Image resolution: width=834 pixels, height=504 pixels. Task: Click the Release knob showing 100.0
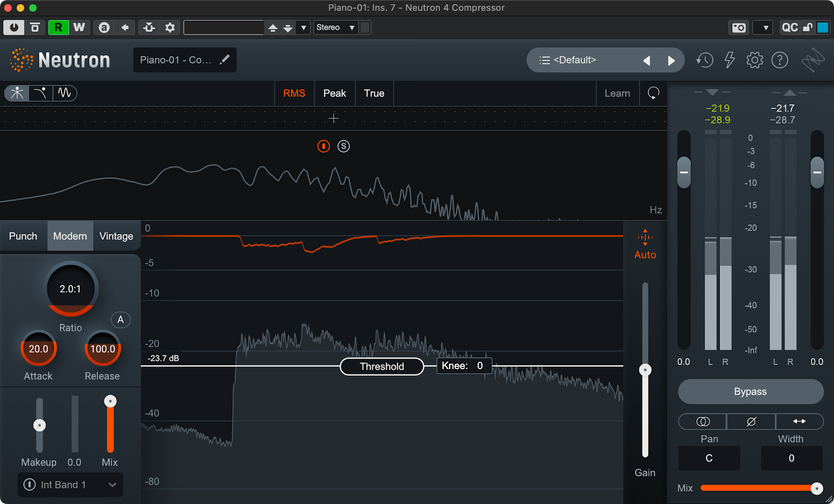(x=103, y=349)
